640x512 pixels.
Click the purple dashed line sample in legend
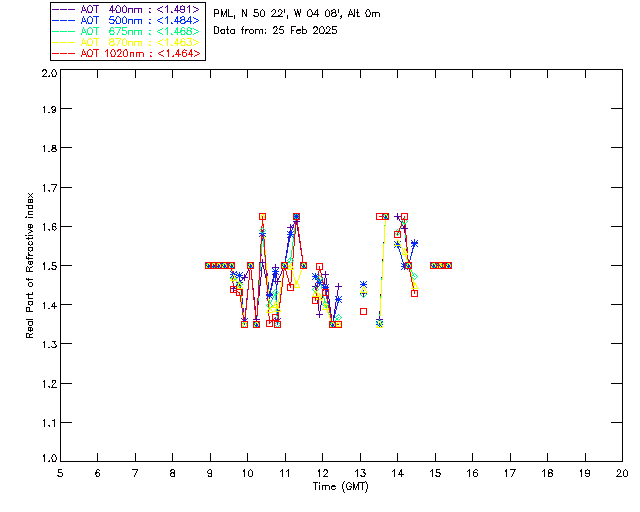click(x=64, y=9)
